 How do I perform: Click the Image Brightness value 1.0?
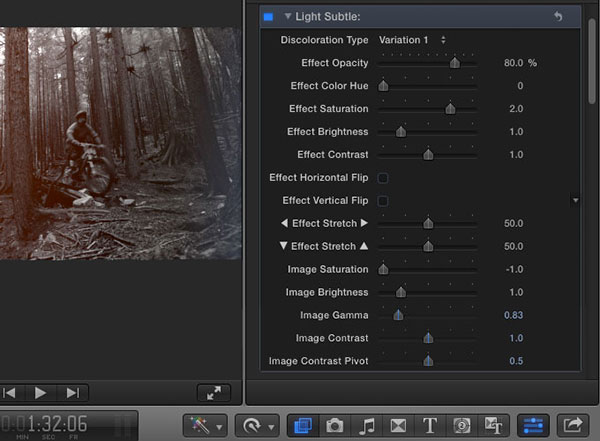516,292
